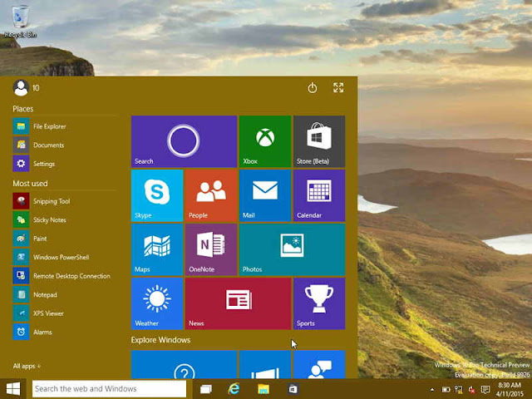This screenshot has width=532, height=399.
Task: Open the Weather tile
Action: (x=157, y=303)
